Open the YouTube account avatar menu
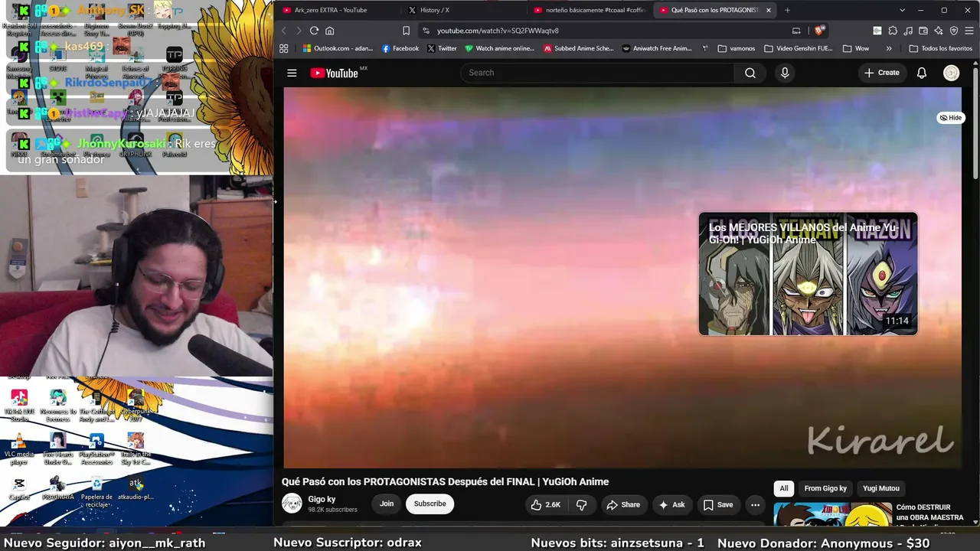Screen dimensions: 980x551 [x=952, y=73]
